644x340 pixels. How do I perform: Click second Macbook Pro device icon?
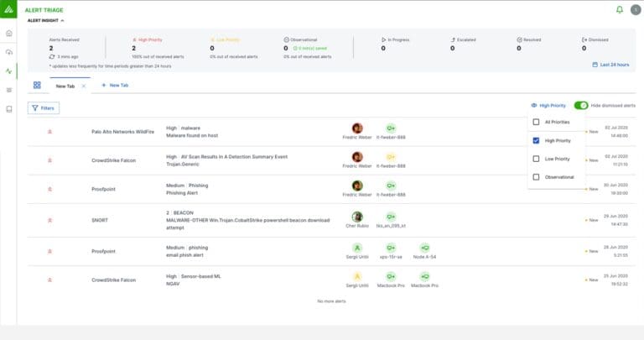pos(424,276)
